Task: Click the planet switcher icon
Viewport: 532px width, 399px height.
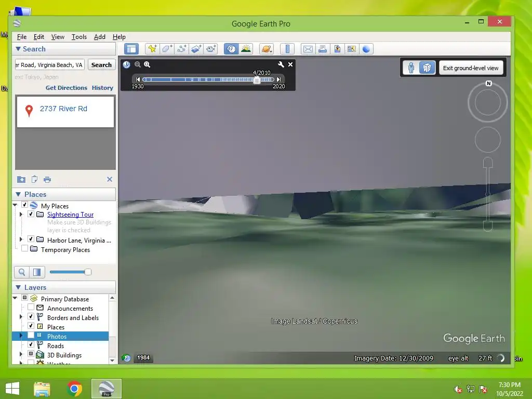Action: click(267, 49)
